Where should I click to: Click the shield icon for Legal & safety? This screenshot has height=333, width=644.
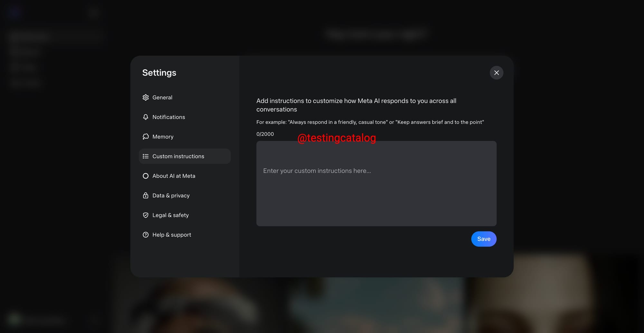pyautogui.click(x=146, y=215)
